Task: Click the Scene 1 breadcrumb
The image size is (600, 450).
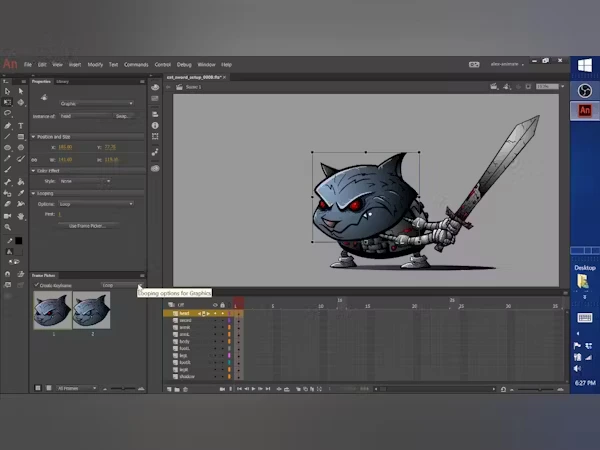Action: [x=193, y=87]
